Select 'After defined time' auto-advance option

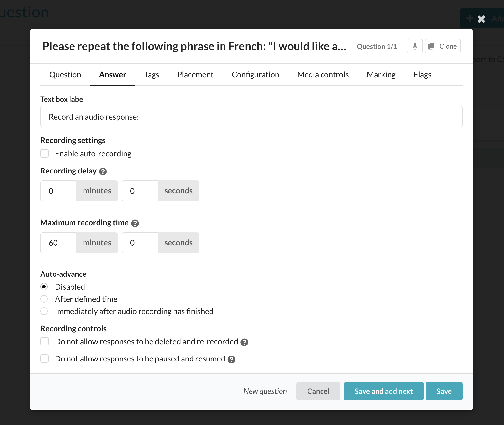point(44,299)
